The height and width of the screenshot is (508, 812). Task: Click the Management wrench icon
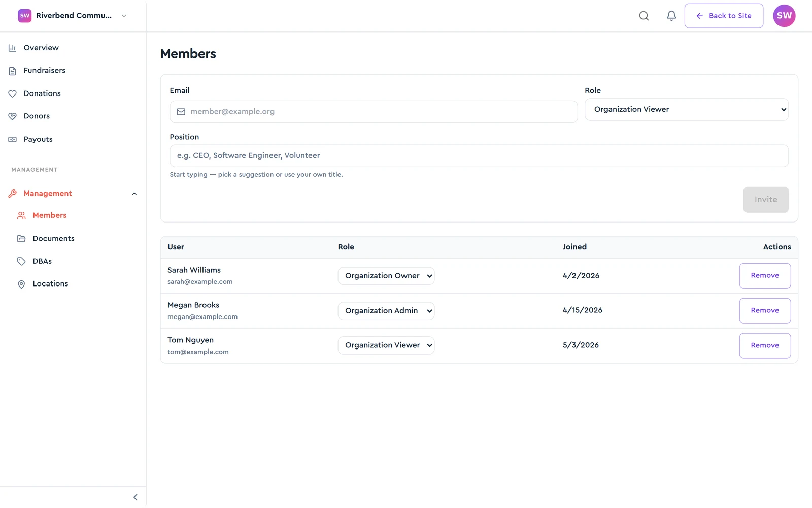click(x=13, y=194)
